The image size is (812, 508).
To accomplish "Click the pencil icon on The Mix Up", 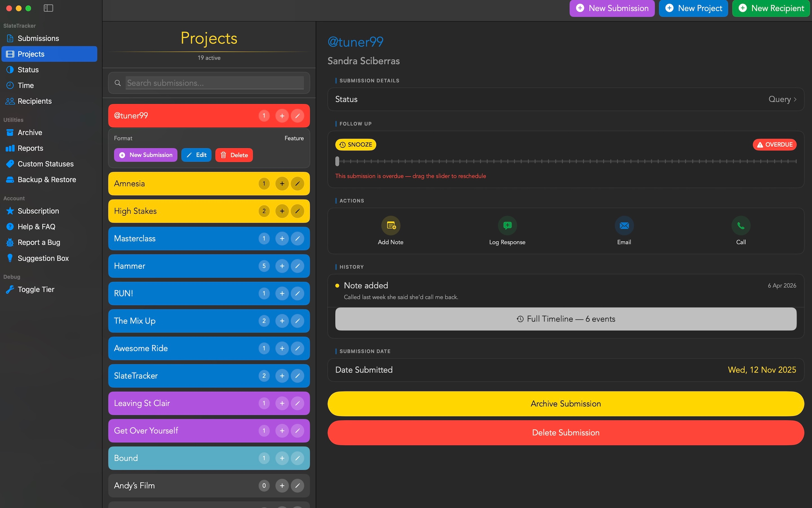I will 297,321.
